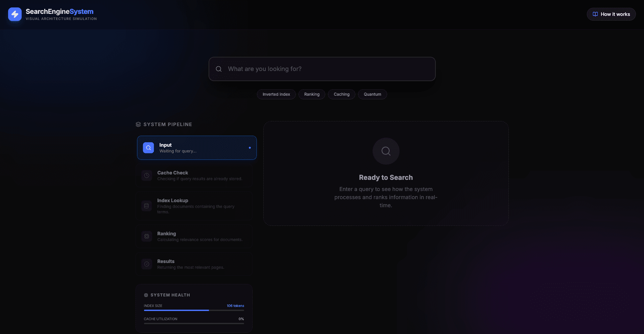Click the book icon beside How it works

[x=595, y=14]
